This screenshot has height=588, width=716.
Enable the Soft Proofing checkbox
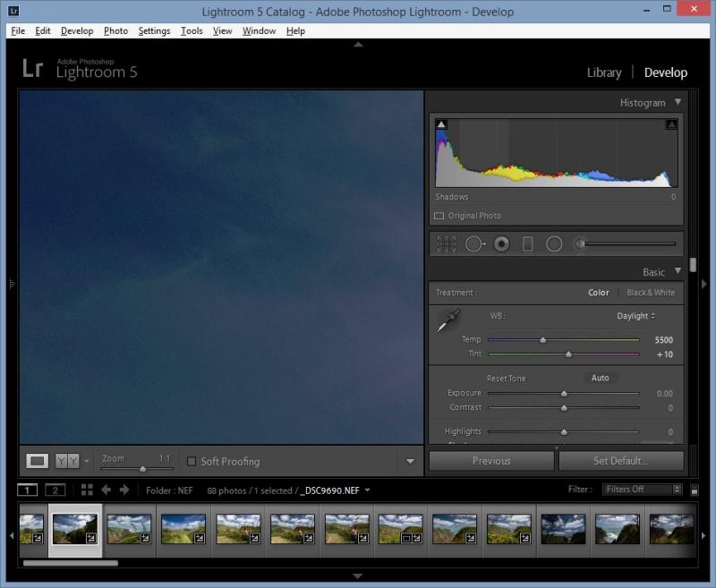(x=192, y=461)
